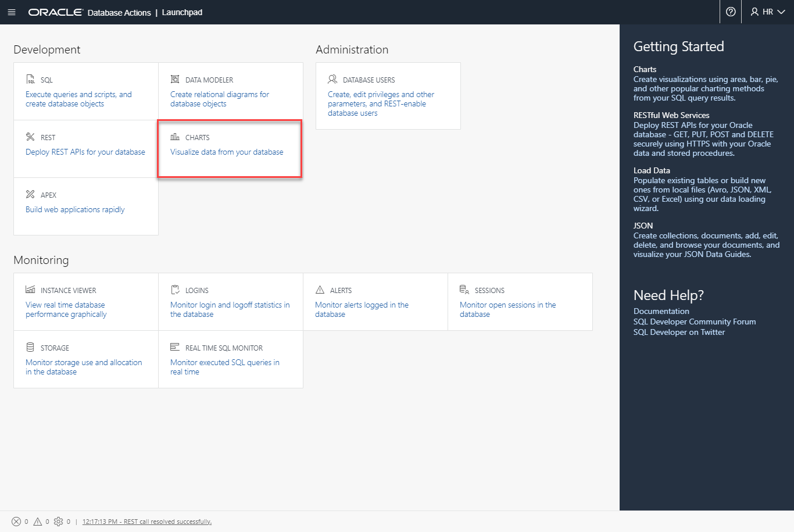The width and height of the screenshot is (794, 532).
Task: Click the Data Modeler card icon
Action: pos(174,79)
